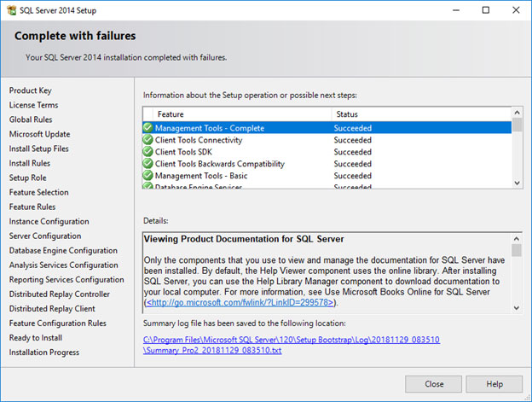Open the go.microsoft.com fwlink LinkID=299578 link
Image resolution: width=532 pixels, height=402 pixels.
(240, 302)
